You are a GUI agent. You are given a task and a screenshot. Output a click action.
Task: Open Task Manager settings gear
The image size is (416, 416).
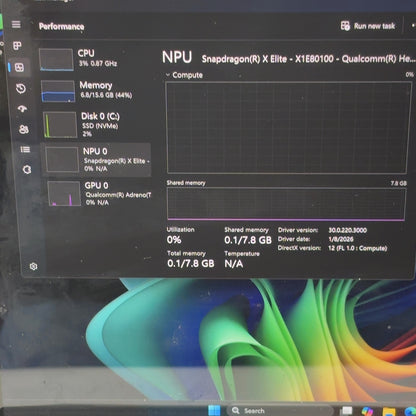33,266
